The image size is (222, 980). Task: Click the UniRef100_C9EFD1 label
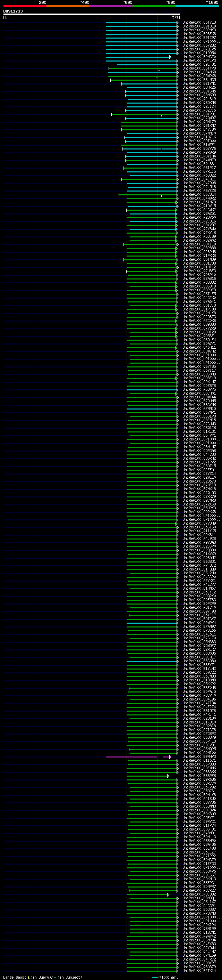(x=199, y=65)
